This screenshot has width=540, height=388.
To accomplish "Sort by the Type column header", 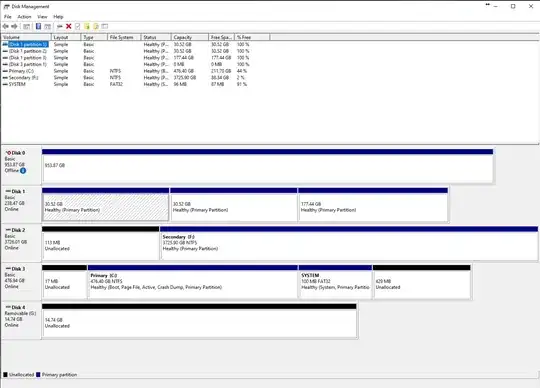I will pos(94,37).
